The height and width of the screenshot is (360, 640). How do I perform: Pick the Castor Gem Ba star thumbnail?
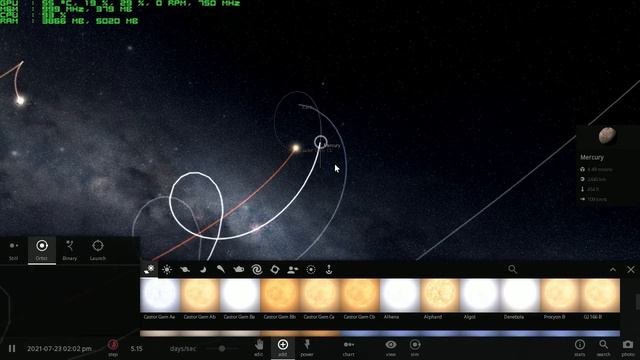click(240, 296)
